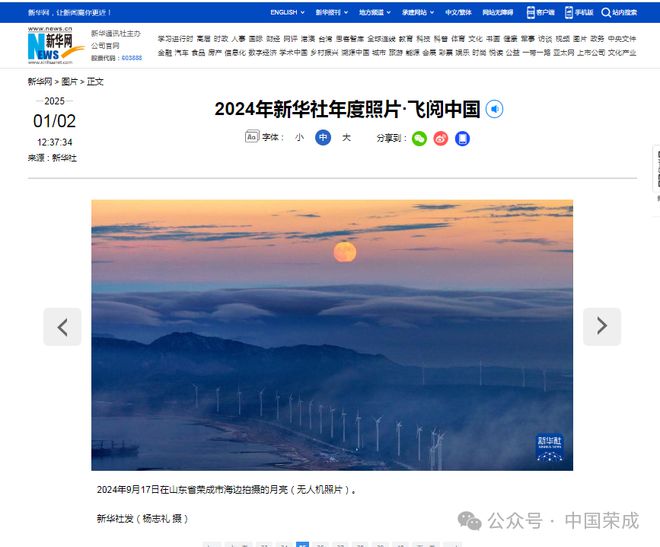Image resolution: width=660 pixels, height=547 pixels.
Task: Click the source label 来源：新华社
Action: pyautogui.click(x=52, y=158)
